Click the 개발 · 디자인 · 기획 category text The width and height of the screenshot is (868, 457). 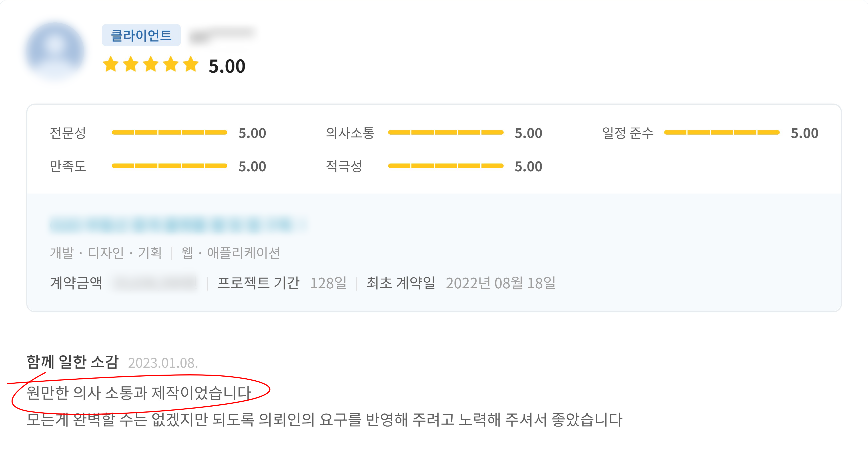point(106,253)
